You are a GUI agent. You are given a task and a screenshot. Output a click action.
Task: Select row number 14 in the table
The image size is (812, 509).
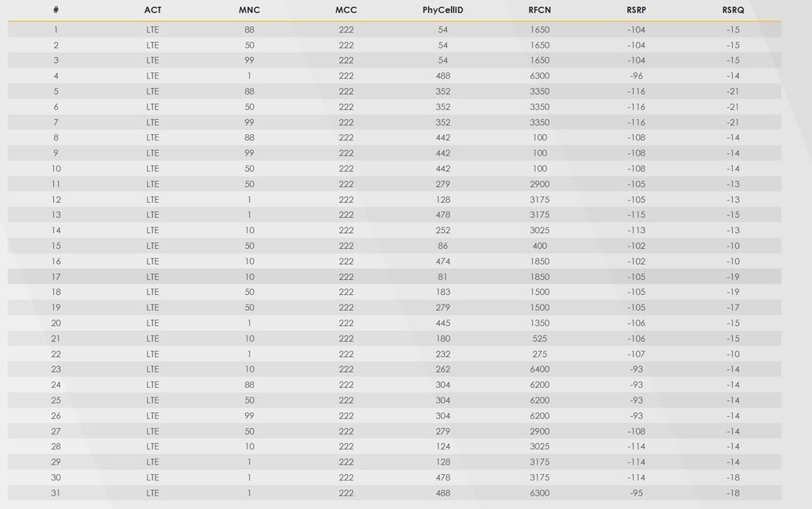[56, 231]
